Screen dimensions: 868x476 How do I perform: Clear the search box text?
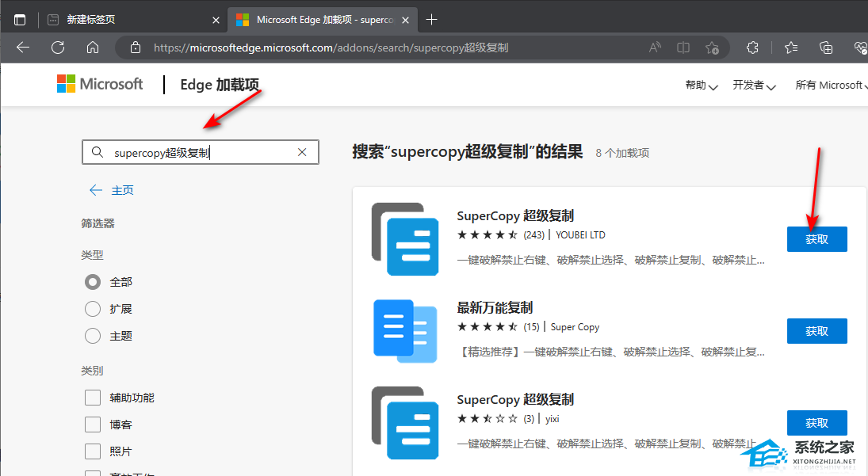coord(302,152)
